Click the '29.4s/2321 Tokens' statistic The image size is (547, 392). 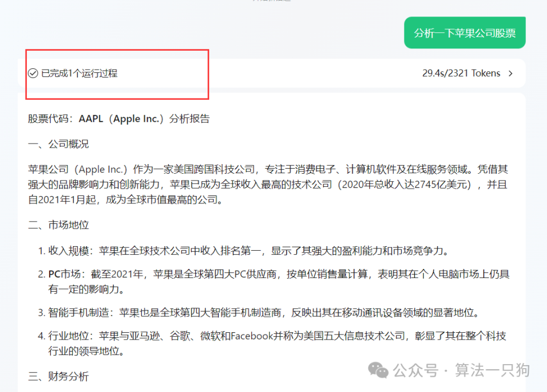pyautogui.click(x=461, y=73)
